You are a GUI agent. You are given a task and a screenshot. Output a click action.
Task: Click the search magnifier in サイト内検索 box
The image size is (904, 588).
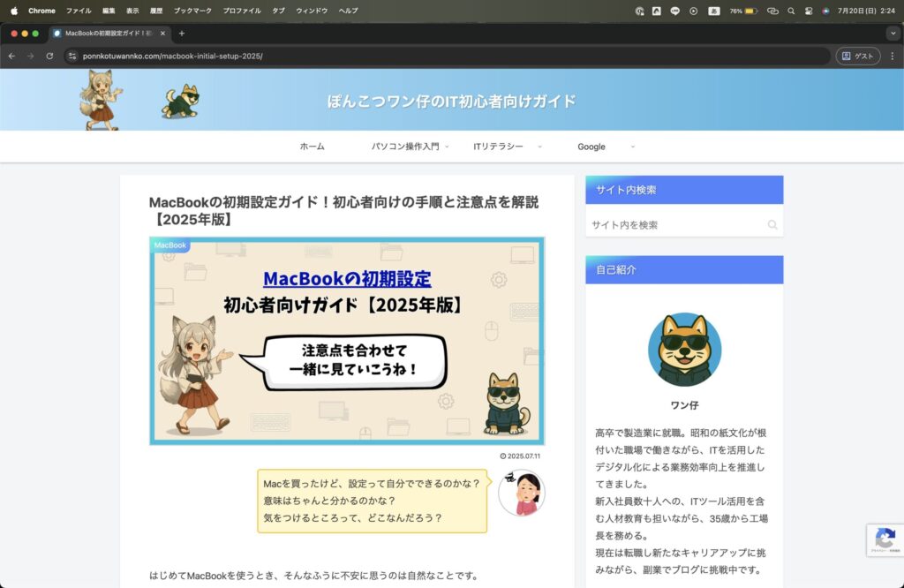point(772,225)
